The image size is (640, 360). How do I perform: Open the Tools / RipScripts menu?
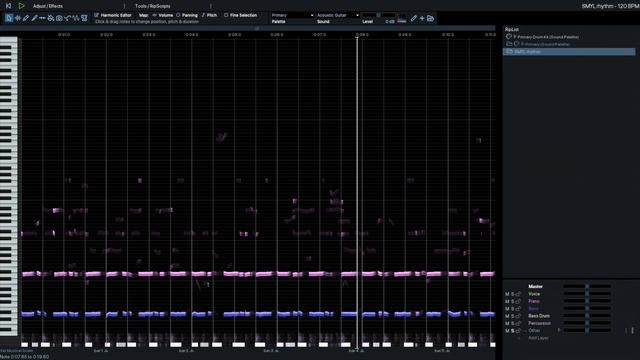pos(153,6)
